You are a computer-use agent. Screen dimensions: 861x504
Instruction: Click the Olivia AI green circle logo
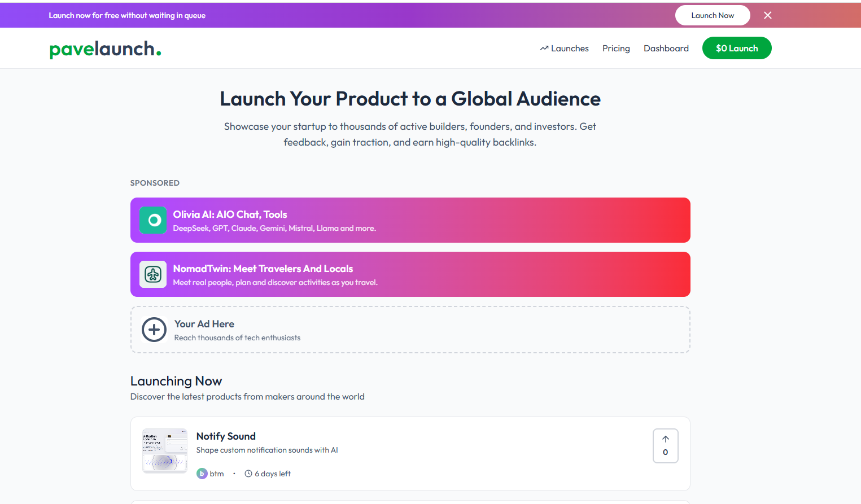click(x=153, y=220)
